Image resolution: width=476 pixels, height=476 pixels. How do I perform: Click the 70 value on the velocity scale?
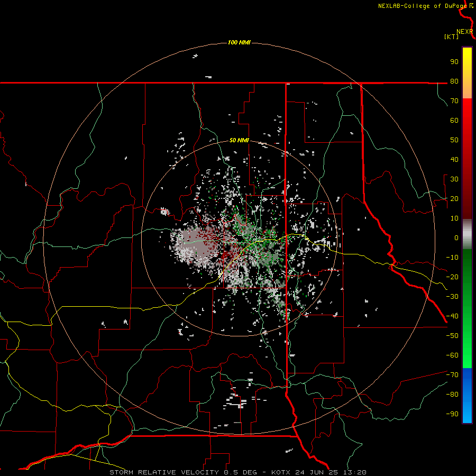(x=454, y=101)
